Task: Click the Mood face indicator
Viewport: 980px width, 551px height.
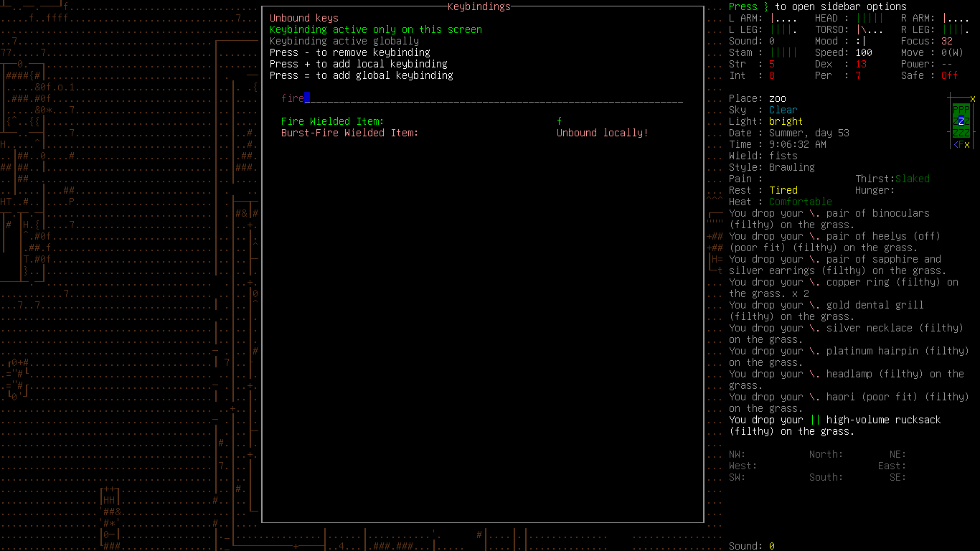Action: 861,41
